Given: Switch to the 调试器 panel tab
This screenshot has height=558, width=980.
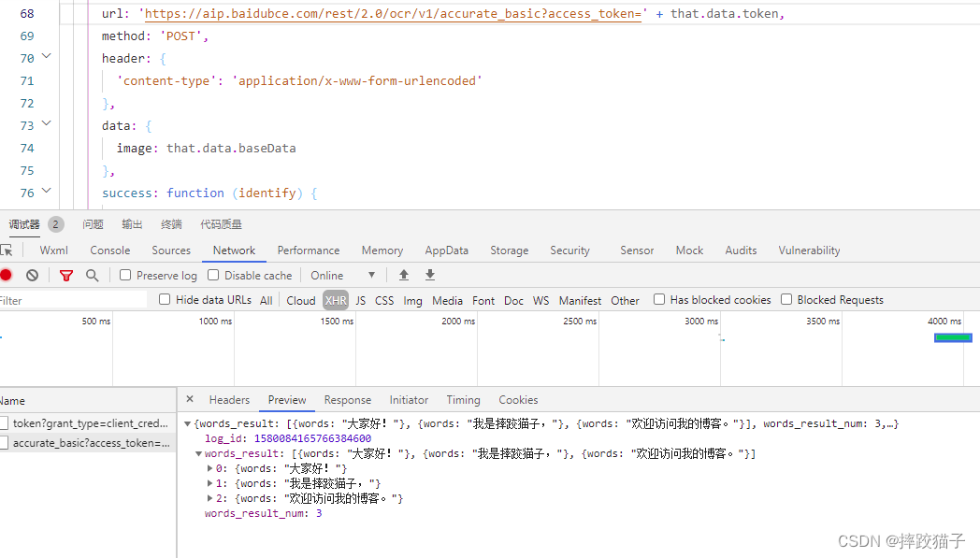Looking at the screenshot, I should (24, 224).
